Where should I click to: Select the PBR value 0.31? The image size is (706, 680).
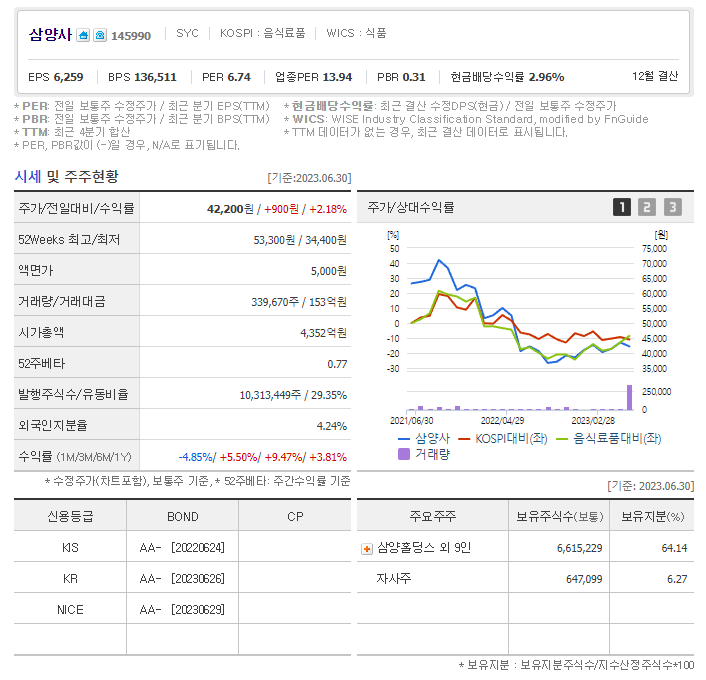point(414,77)
